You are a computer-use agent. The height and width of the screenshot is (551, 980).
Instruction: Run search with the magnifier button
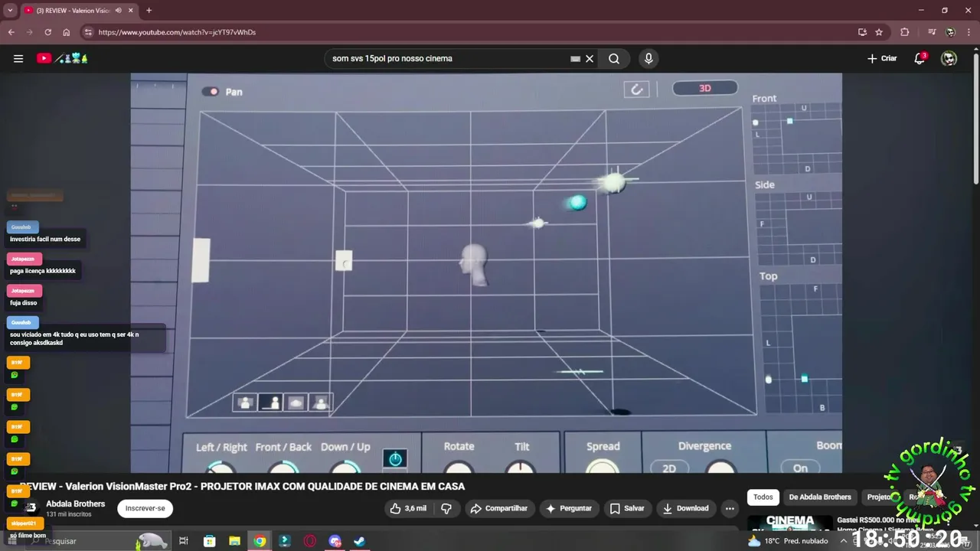point(614,58)
